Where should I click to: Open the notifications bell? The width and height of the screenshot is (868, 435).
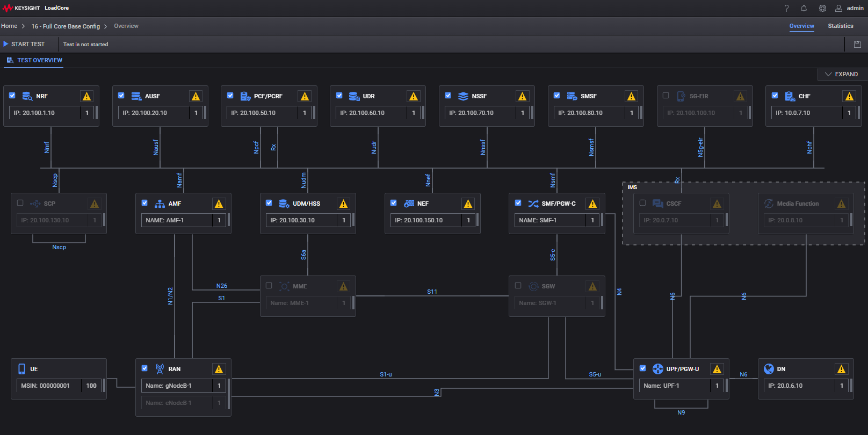tap(804, 8)
